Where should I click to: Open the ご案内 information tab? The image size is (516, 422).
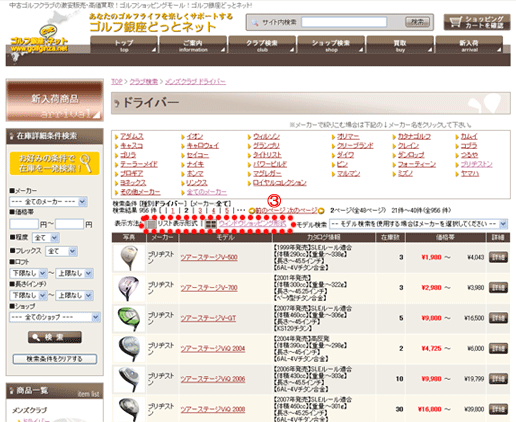193,45
